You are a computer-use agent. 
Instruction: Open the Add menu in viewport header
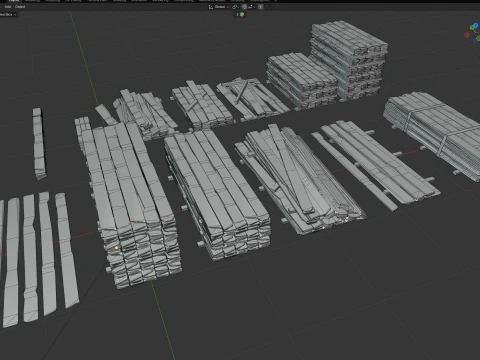[8, 7]
